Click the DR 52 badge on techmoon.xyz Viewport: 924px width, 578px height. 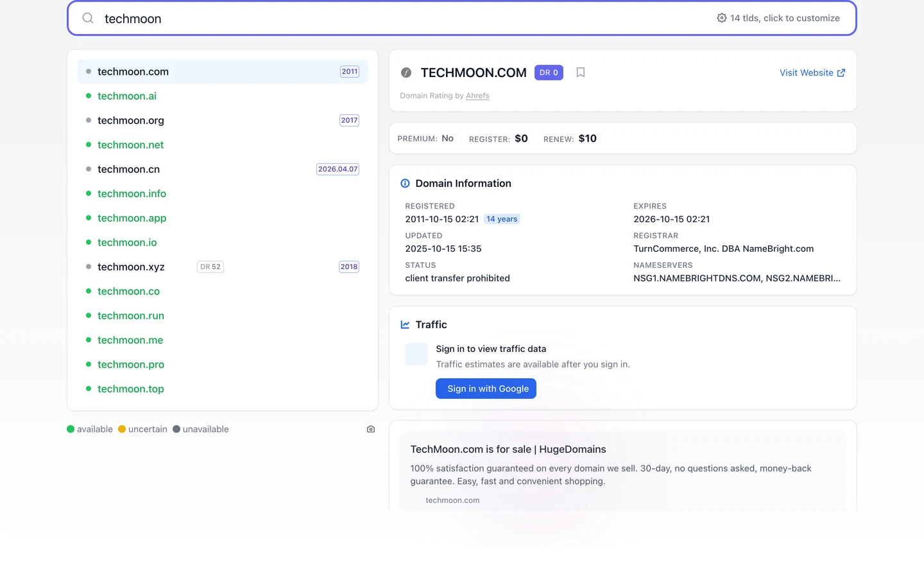[210, 267]
